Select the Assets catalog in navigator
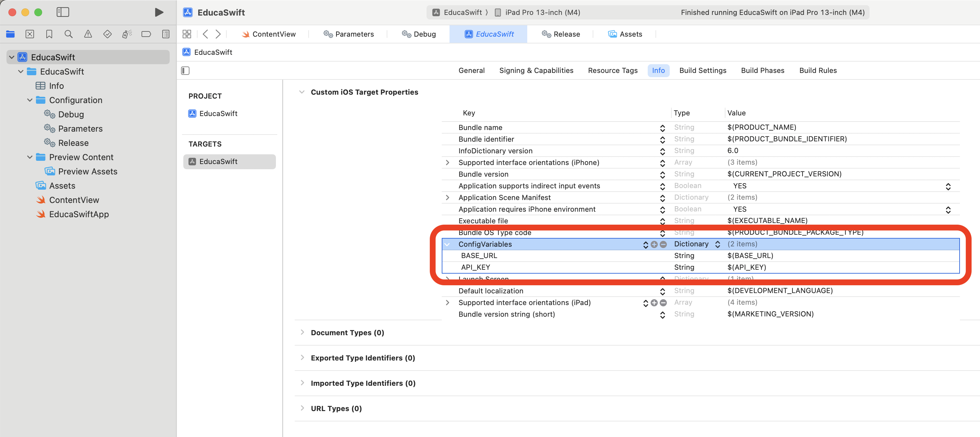Screen dimensions: 980x437 (55, 186)
